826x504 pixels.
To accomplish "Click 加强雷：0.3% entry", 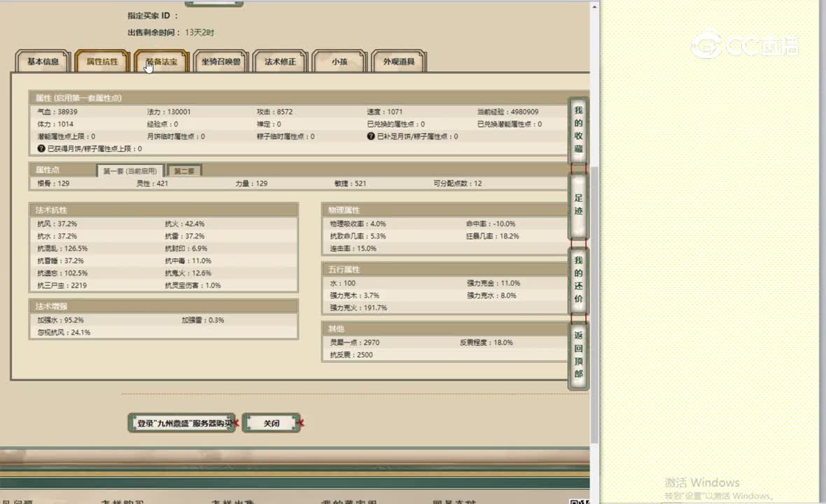I will tap(203, 320).
